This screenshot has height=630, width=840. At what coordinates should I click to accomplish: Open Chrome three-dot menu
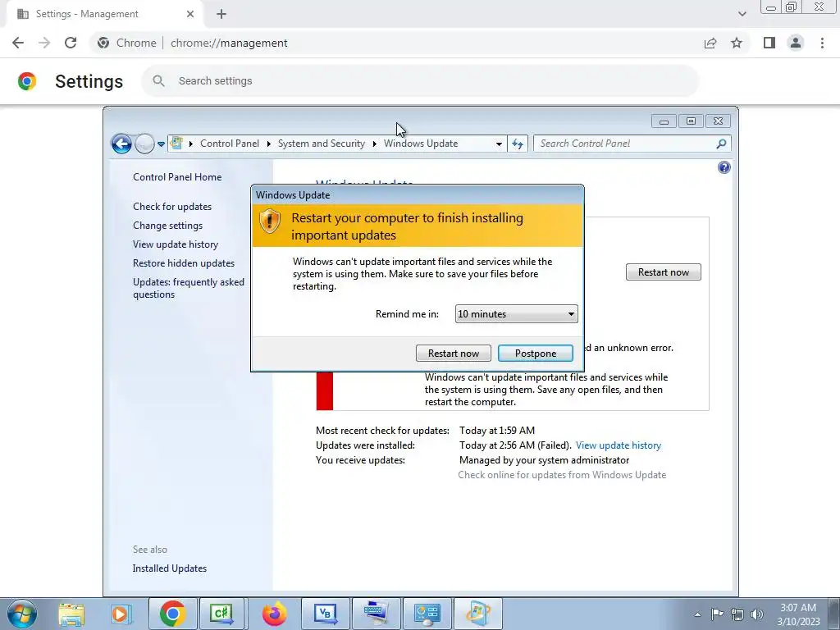click(x=822, y=43)
